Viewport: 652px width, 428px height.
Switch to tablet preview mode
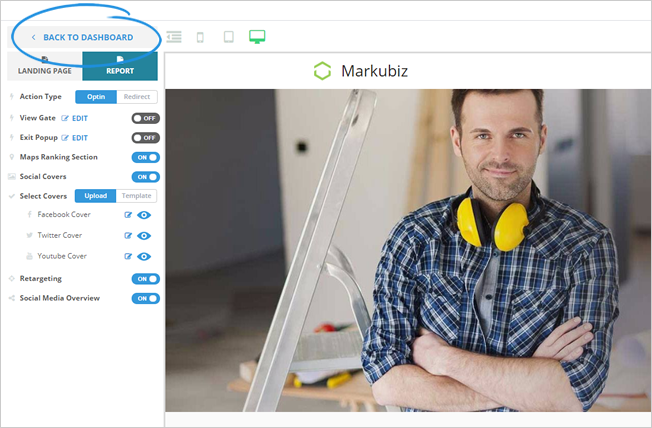[228, 37]
